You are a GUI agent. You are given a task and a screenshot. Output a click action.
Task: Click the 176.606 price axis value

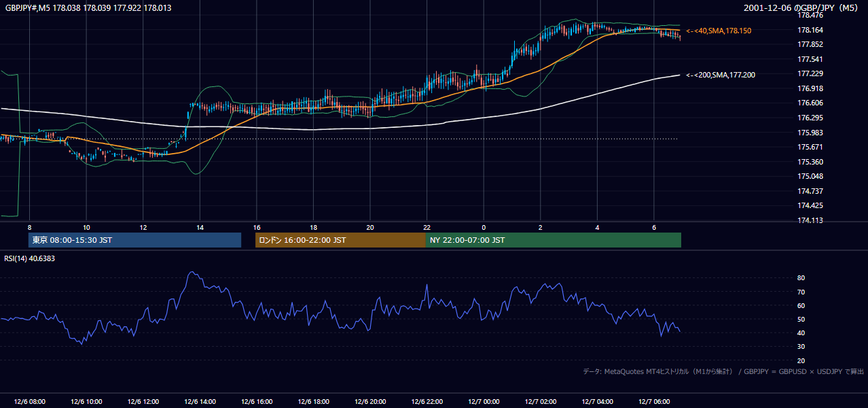coord(811,103)
